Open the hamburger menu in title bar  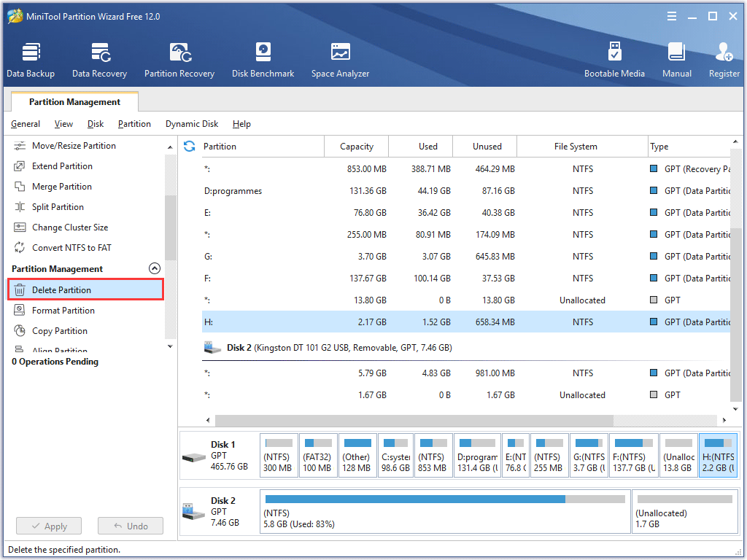coord(672,17)
